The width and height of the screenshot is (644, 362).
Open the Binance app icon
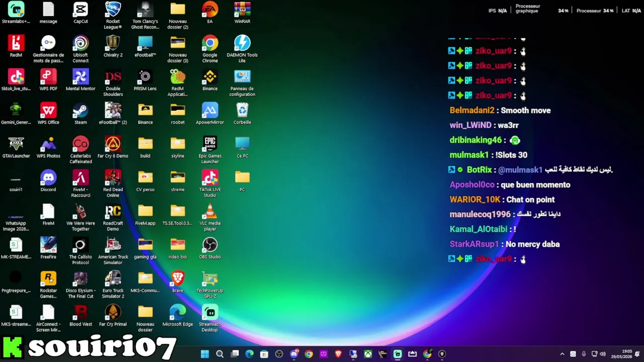[210, 80]
